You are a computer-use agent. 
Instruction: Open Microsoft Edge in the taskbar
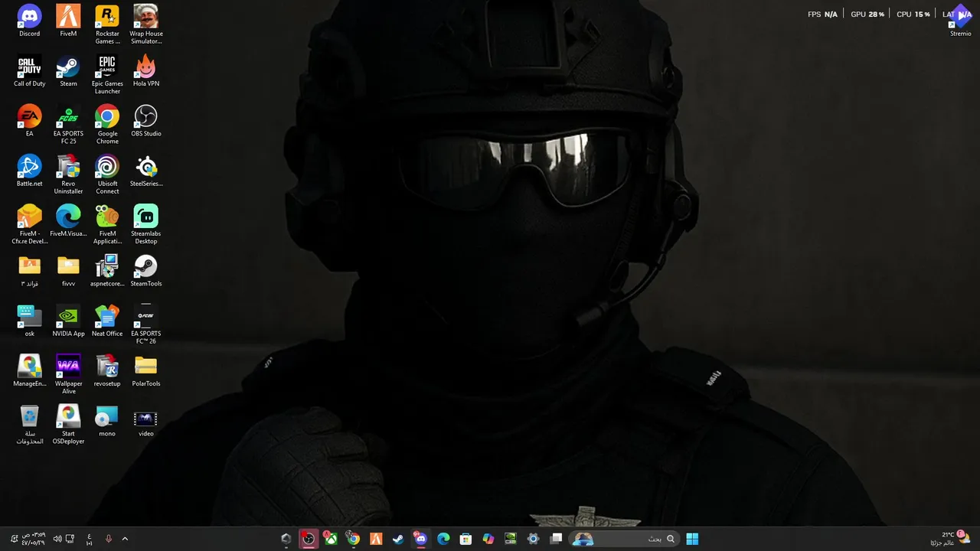443,539
